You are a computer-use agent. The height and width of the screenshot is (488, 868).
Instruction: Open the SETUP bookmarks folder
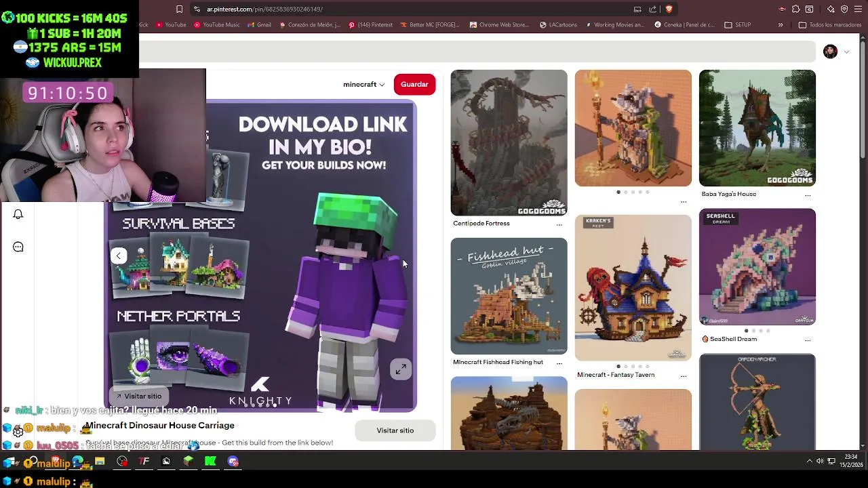point(738,25)
